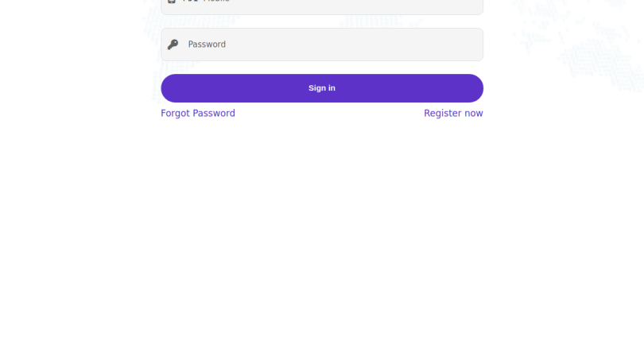Click the key icon in the Password field
This screenshot has height=337, width=644.
coord(173,45)
